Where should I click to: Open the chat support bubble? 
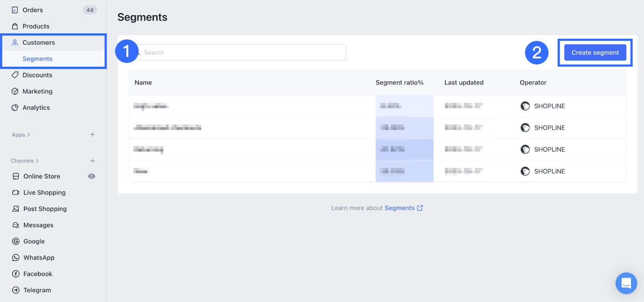(x=626, y=283)
